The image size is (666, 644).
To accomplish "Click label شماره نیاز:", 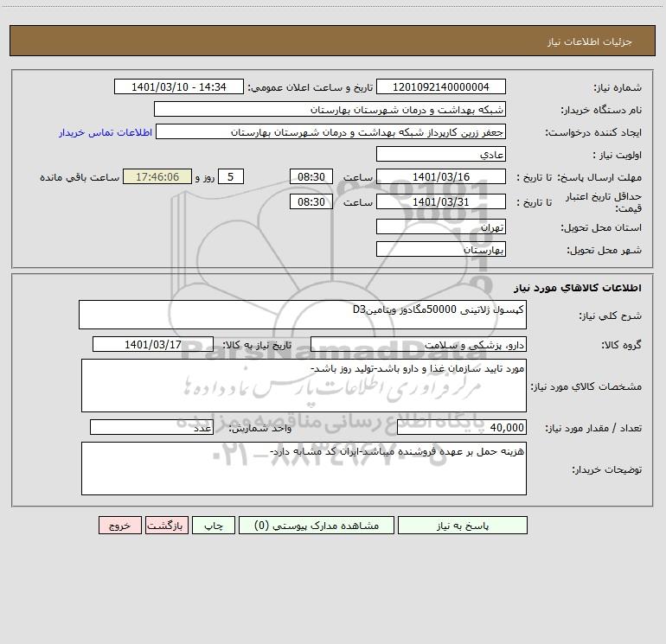I will (x=618, y=87).
